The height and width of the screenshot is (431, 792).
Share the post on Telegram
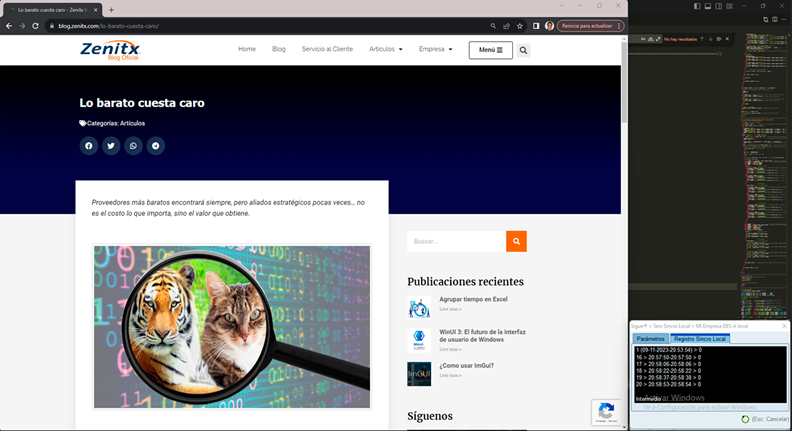156,146
